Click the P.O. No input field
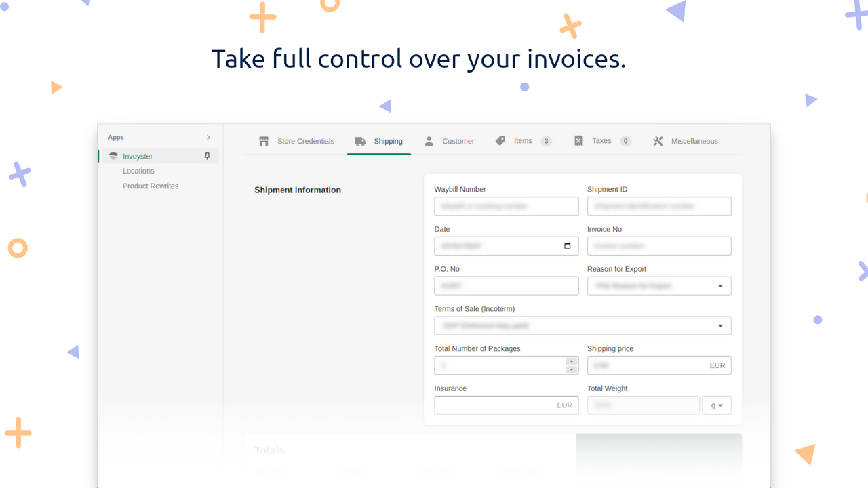Viewport: 868px width, 488px height. tap(507, 286)
